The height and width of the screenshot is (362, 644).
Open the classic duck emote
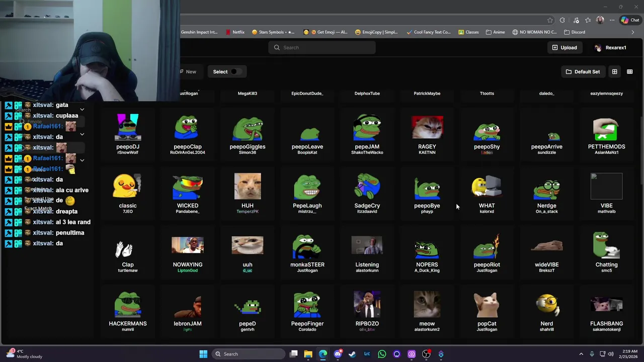tap(127, 186)
